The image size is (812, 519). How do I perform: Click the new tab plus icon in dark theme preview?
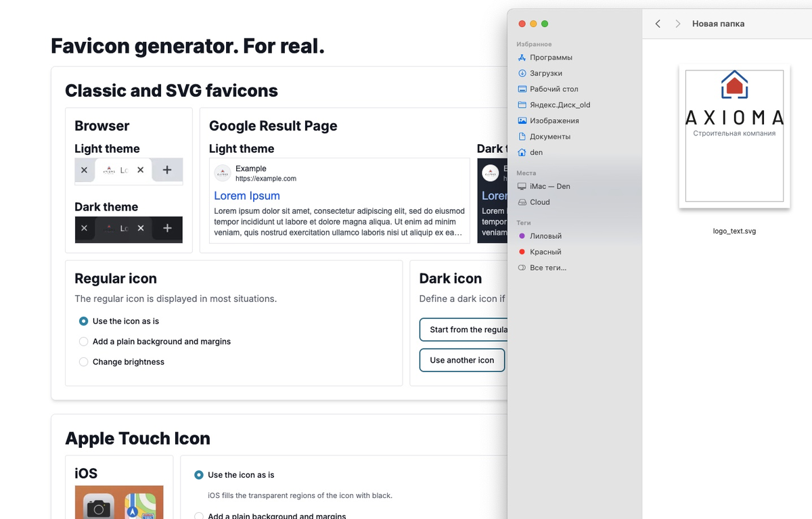(166, 229)
